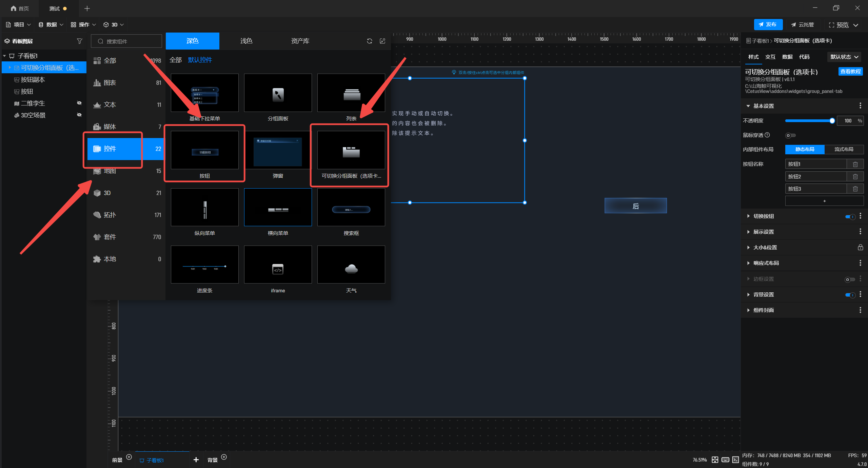Show the hidden 二维孪生 layer
The width and height of the screenshot is (868, 468).
click(79, 103)
